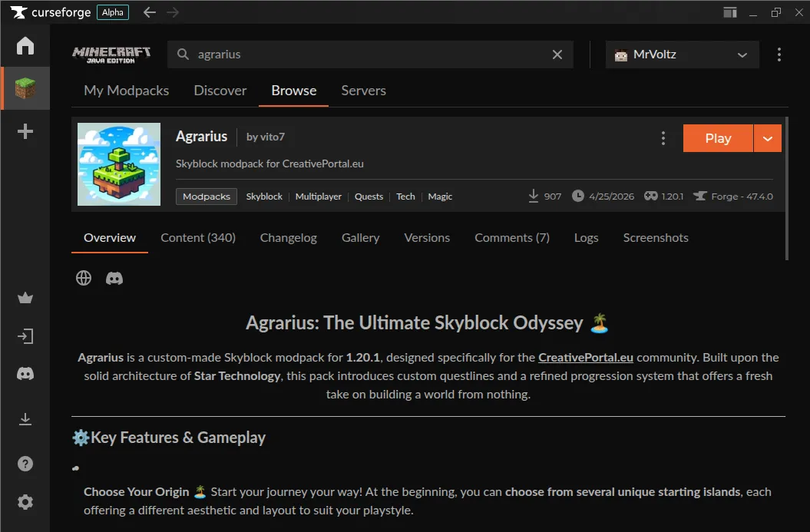The height and width of the screenshot is (532, 810).
Task: Switch to the Discover tab
Action: pyautogui.click(x=220, y=91)
